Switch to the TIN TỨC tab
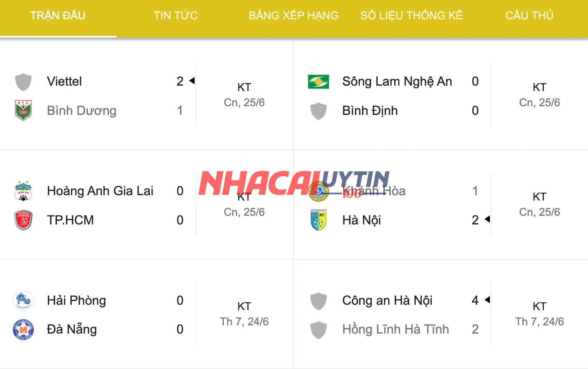Screen dimensions: 588x369 (175, 15)
